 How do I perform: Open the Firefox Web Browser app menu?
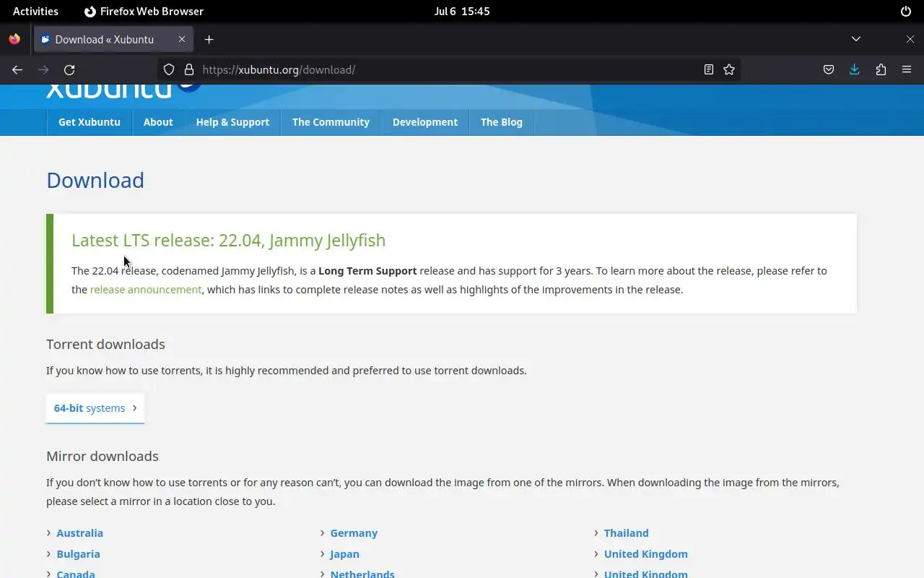coord(144,12)
